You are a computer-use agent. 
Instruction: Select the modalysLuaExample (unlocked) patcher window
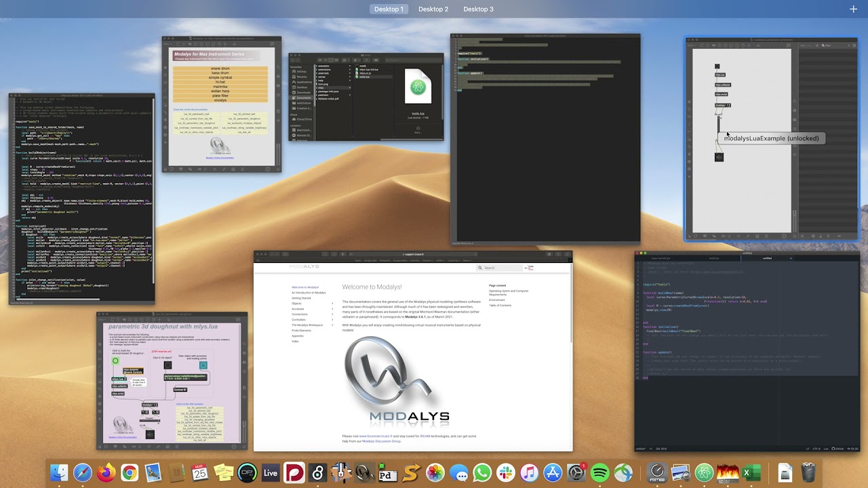click(771, 138)
